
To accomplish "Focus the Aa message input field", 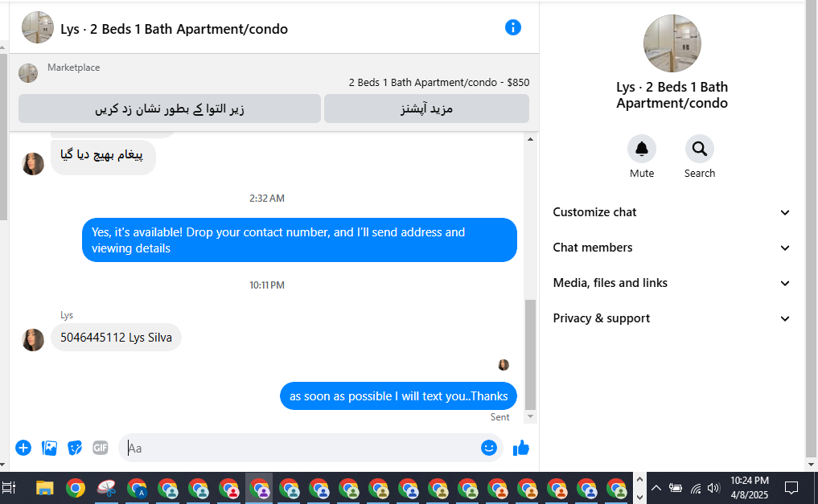I will pos(302,448).
